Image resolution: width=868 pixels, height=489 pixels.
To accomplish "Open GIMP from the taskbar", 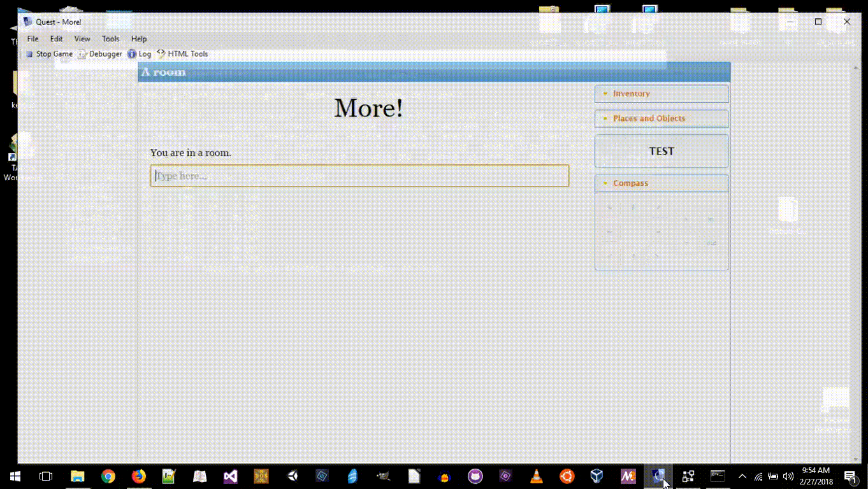I will (384, 476).
